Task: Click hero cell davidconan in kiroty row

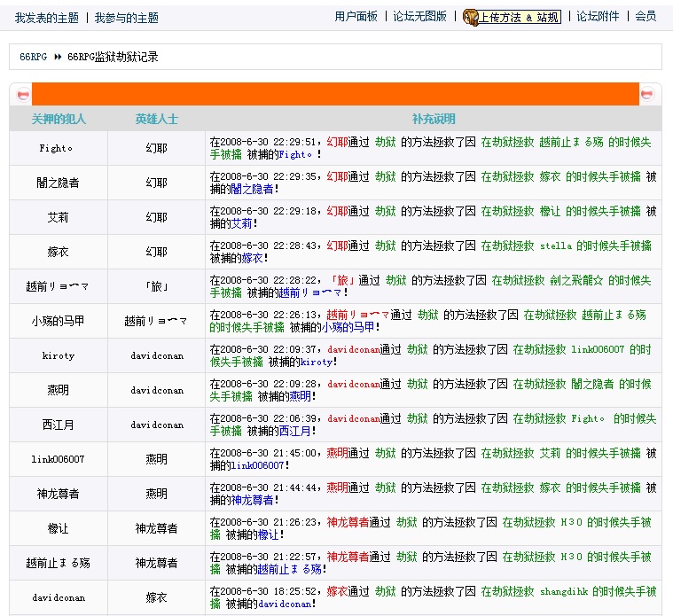Action: [157, 355]
